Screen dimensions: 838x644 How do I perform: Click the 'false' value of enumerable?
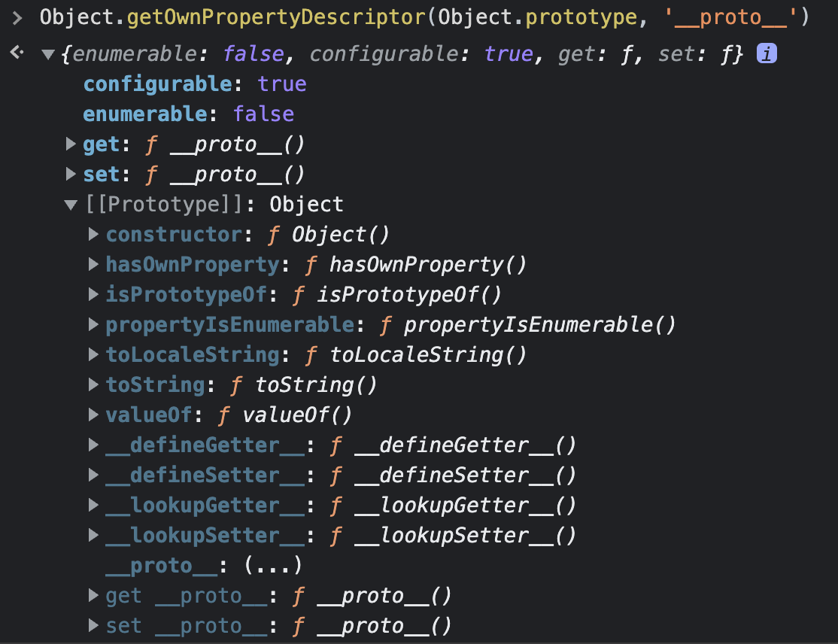tap(263, 114)
